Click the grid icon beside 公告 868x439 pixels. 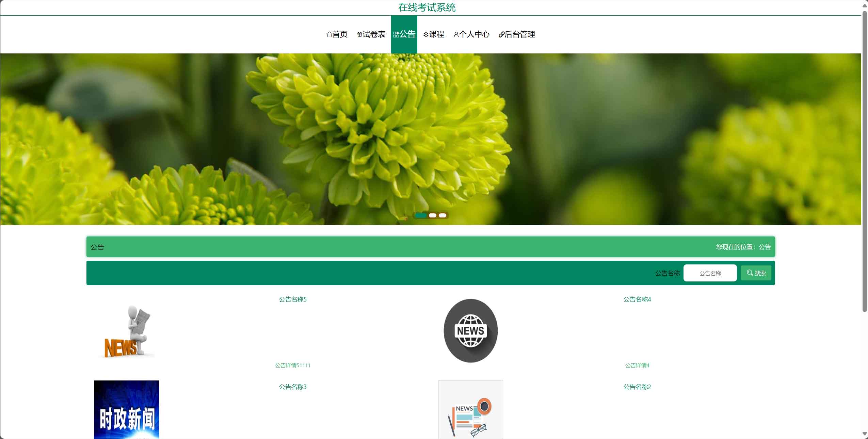pos(396,34)
